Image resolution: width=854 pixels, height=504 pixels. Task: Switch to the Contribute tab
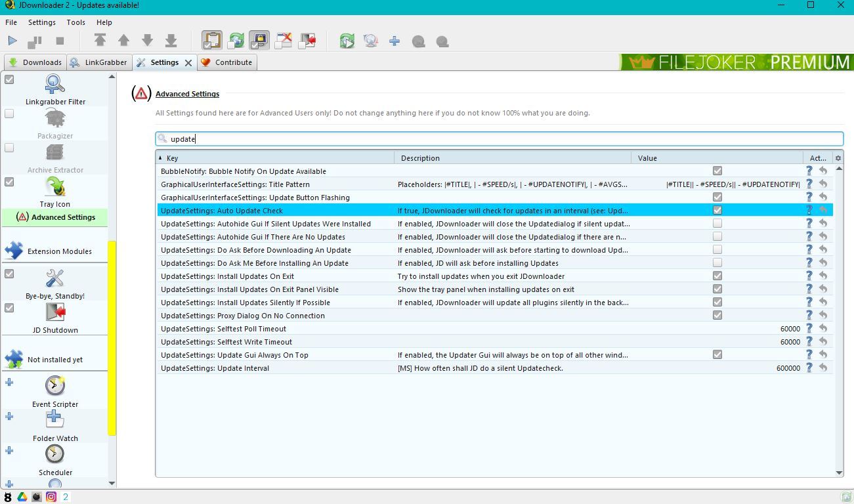tap(227, 62)
